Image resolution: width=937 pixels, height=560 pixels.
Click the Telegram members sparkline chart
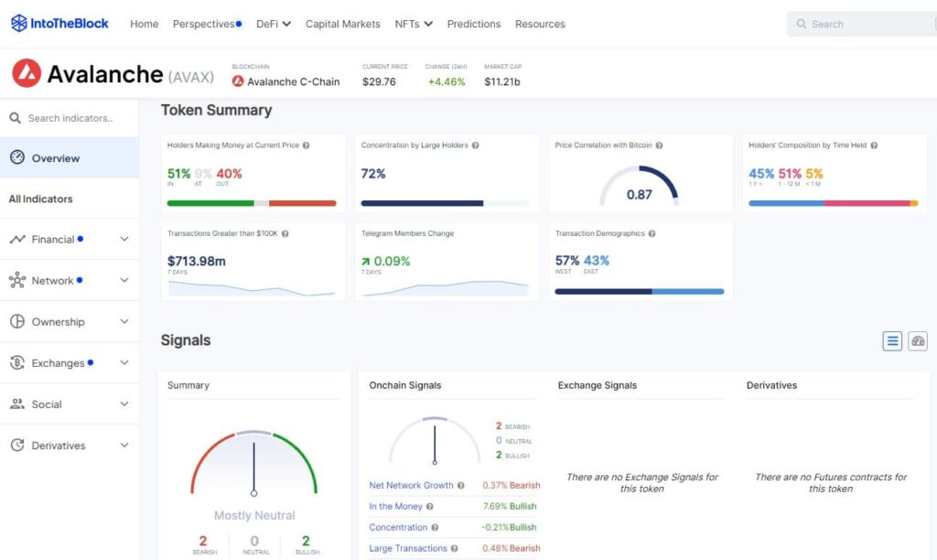[446, 288]
